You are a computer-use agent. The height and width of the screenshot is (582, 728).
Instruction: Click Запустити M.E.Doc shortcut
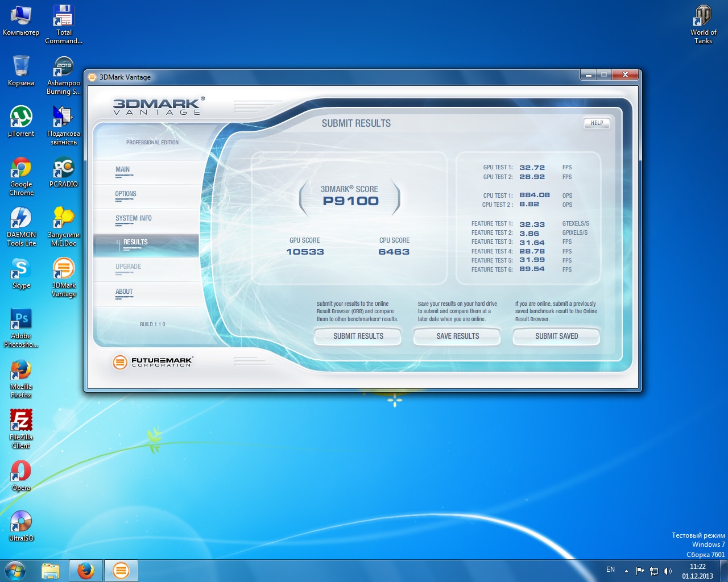coord(64,227)
